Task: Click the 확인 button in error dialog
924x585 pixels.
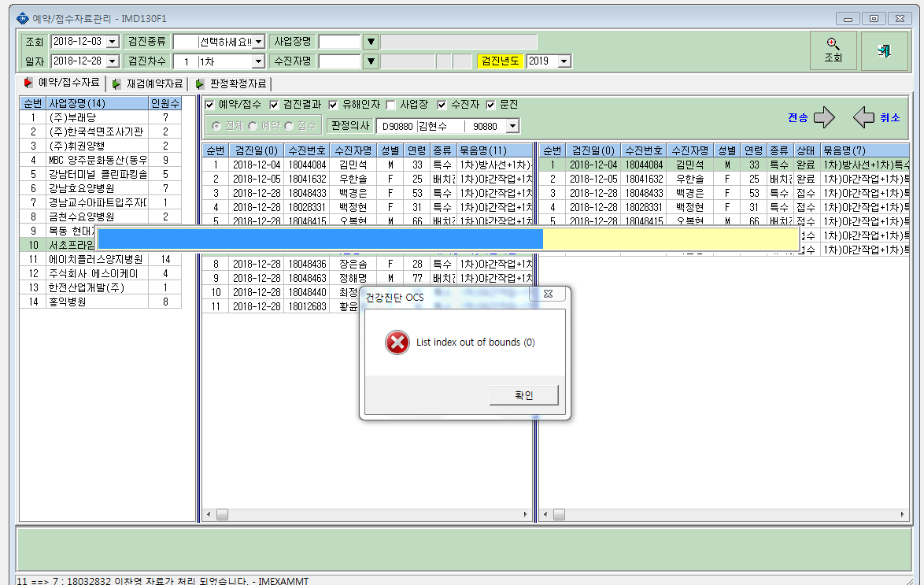Action: click(524, 395)
